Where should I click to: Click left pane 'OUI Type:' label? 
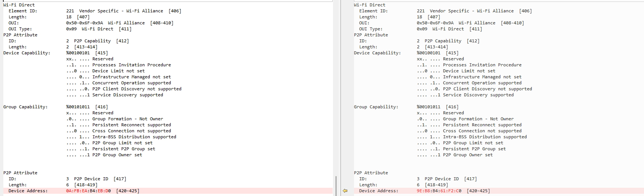pyautogui.click(x=20, y=29)
